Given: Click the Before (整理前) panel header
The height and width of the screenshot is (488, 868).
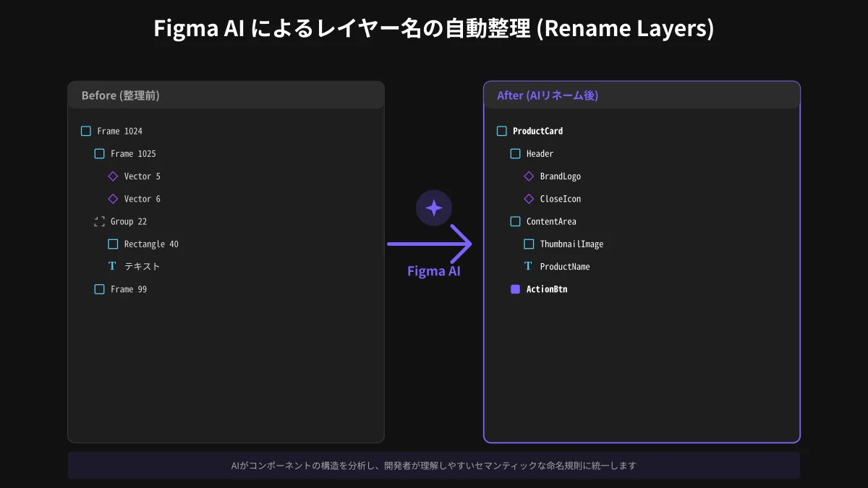Looking at the screenshot, I should click(226, 95).
